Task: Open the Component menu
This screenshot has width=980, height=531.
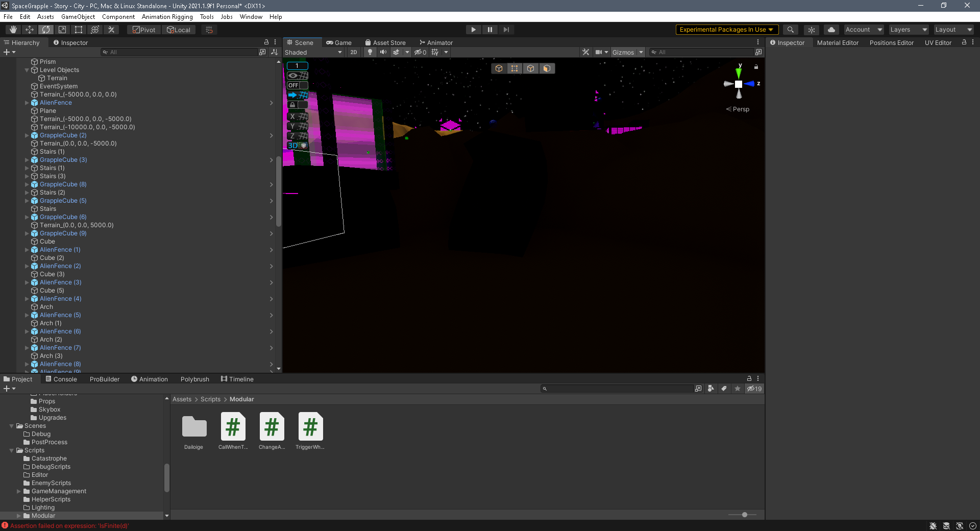Action: coord(118,17)
